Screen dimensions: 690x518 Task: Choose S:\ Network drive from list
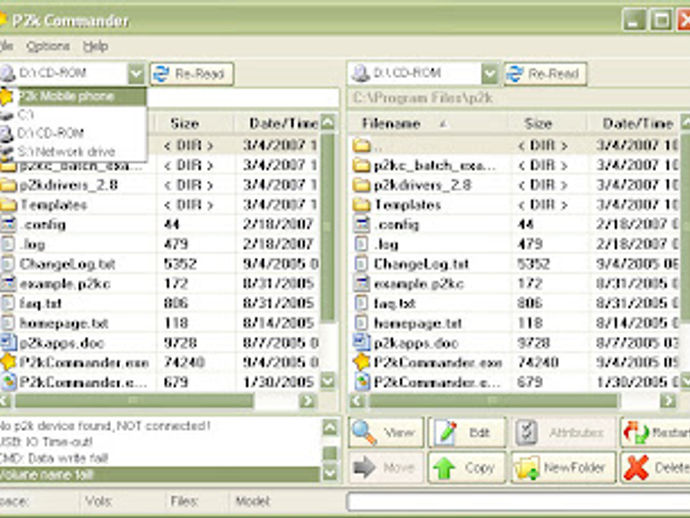(x=73, y=152)
